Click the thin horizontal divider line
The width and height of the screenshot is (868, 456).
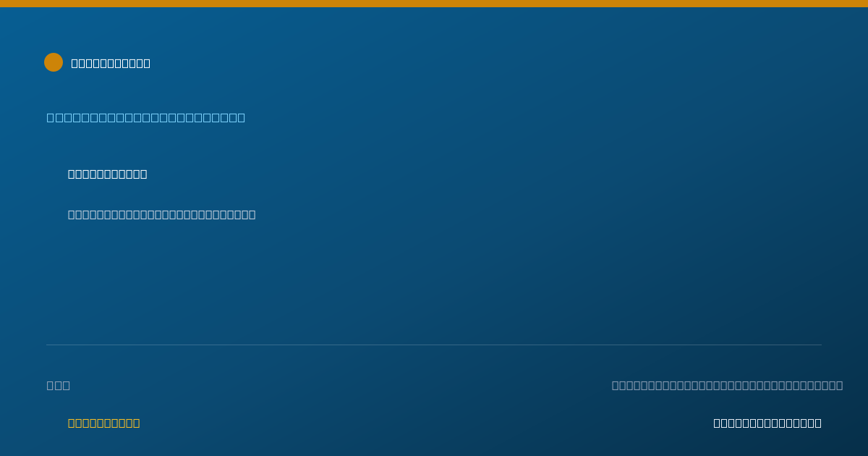click(x=434, y=345)
